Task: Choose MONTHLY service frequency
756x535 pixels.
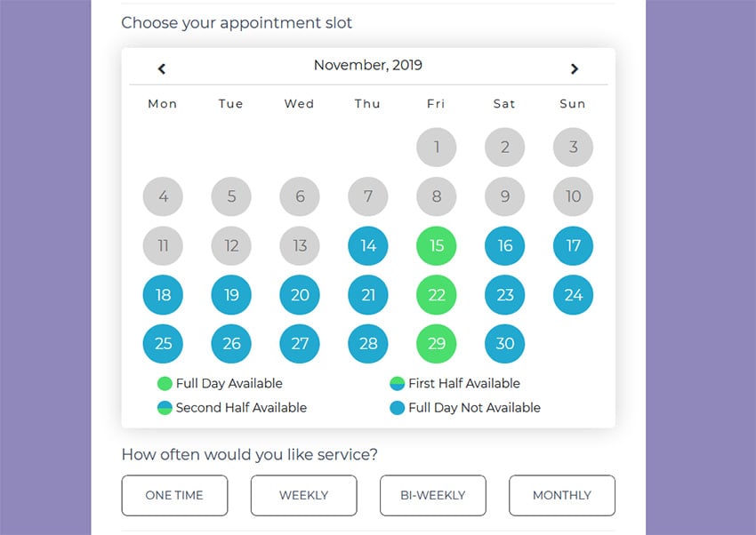Action: click(562, 495)
